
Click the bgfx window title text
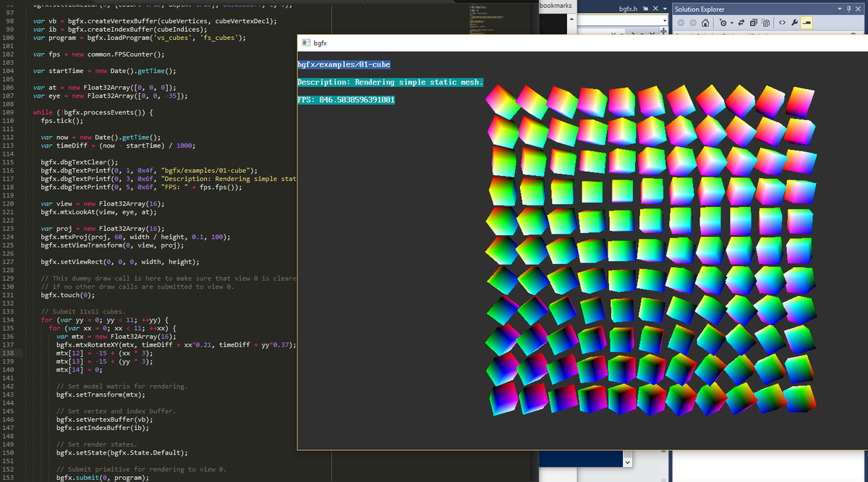[320, 43]
